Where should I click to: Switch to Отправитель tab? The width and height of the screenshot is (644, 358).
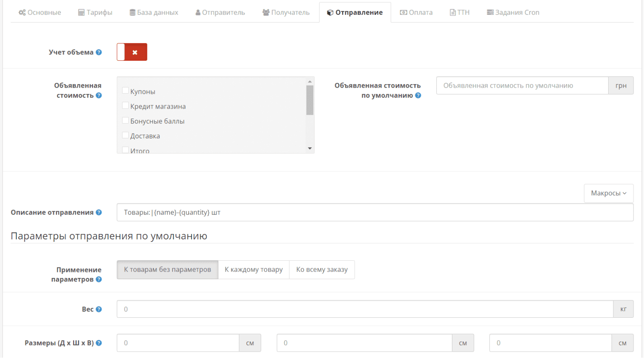(x=220, y=12)
